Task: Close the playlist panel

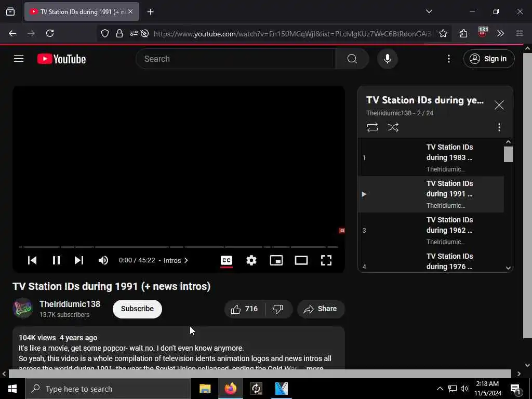Action: 499,105
